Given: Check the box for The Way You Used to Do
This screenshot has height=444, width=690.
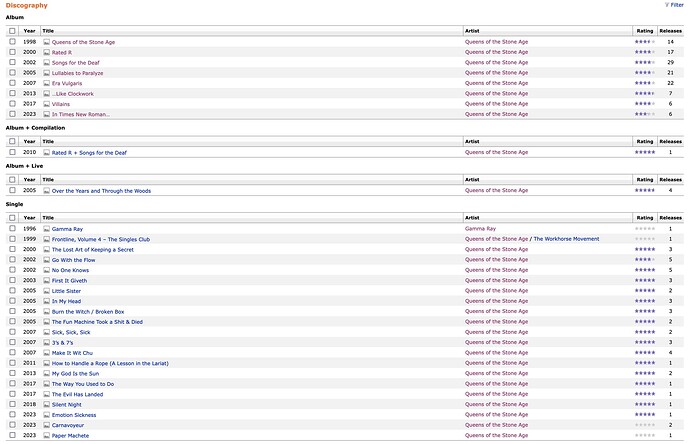Looking at the screenshot, I should pos(12,383).
